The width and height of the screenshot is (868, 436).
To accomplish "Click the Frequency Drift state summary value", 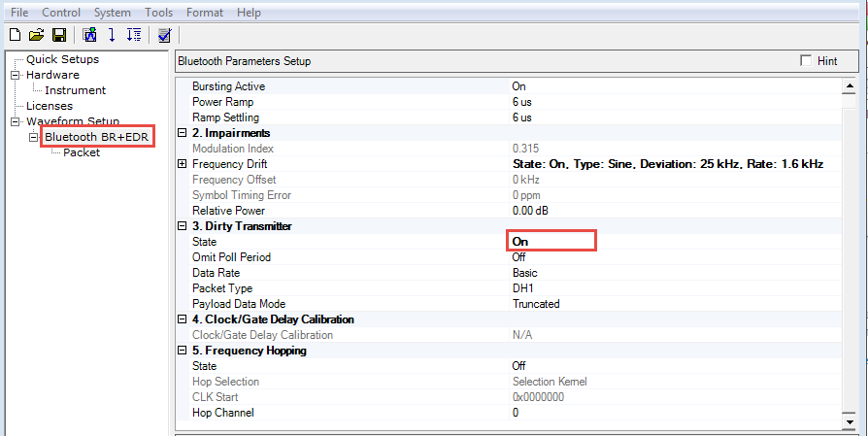I will [668, 164].
